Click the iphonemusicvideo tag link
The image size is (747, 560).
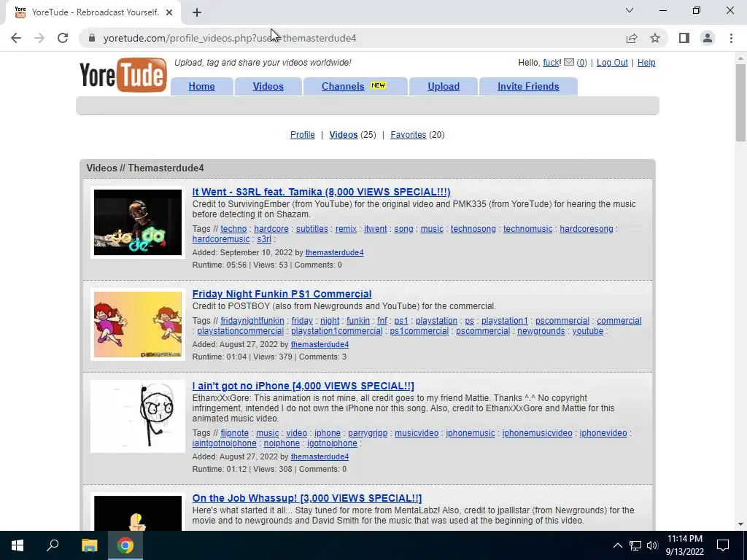[x=537, y=433]
